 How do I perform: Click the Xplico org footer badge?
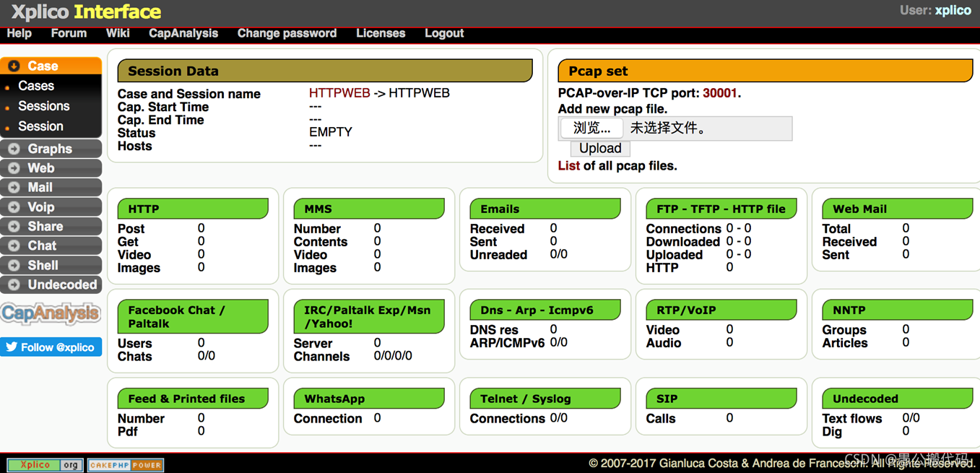click(45, 465)
